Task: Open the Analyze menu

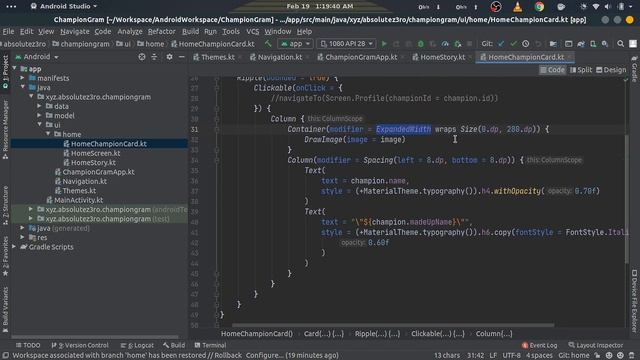Action: [x=130, y=31]
